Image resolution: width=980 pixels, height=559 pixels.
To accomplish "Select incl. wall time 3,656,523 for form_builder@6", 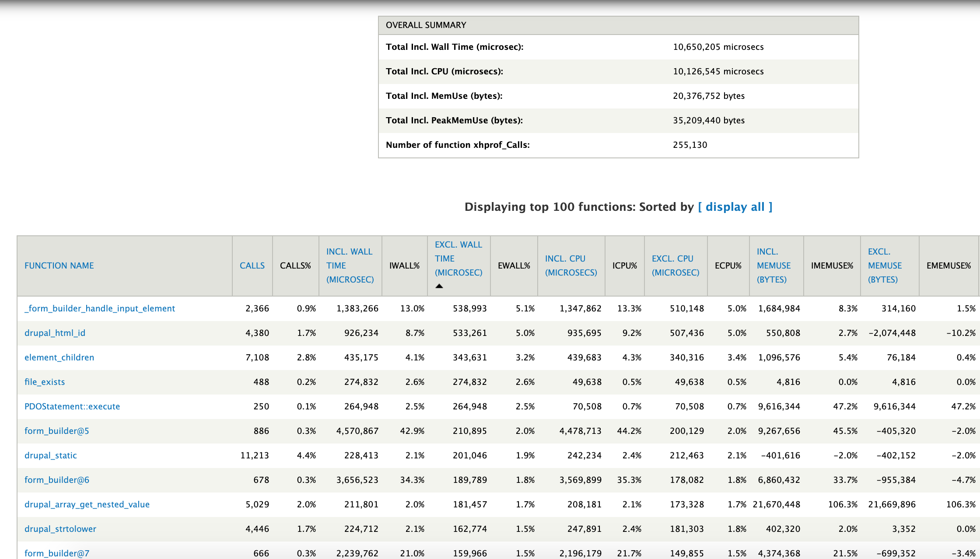I will [357, 480].
